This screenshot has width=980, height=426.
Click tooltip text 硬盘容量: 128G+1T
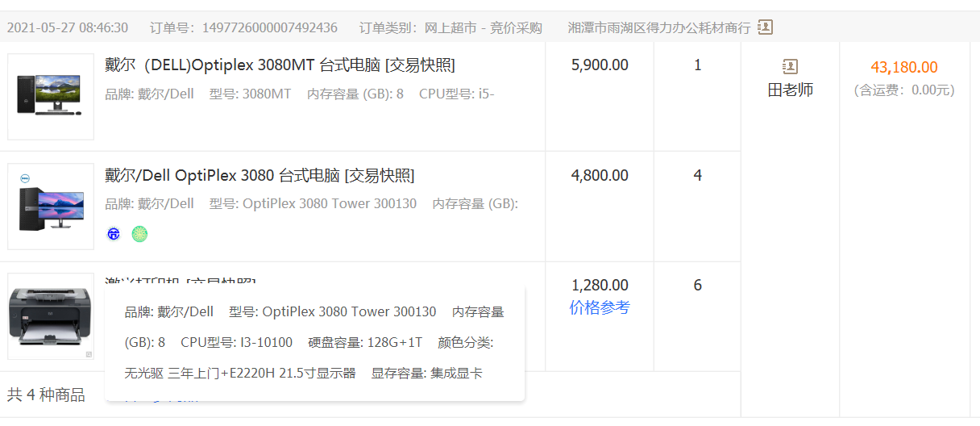(365, 342)
